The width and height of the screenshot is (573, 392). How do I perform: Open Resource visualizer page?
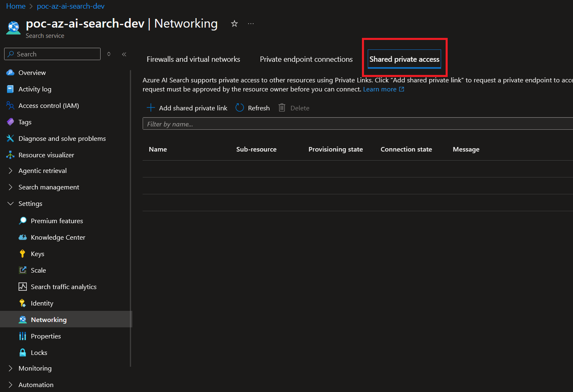46,155
